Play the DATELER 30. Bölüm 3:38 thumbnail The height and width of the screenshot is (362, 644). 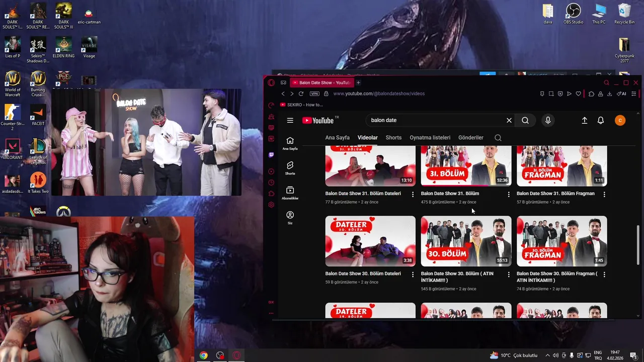370,241
